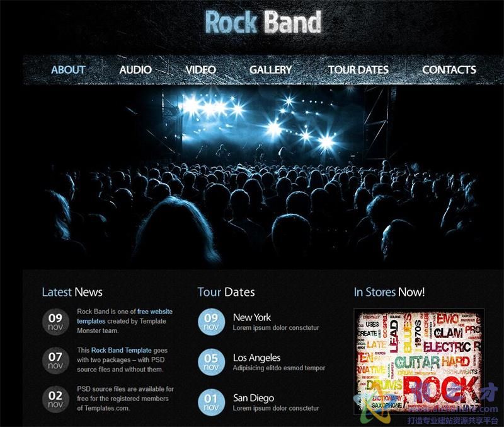
Task: Click the 02 nov news date badge
Action: (x=55, y=399)
